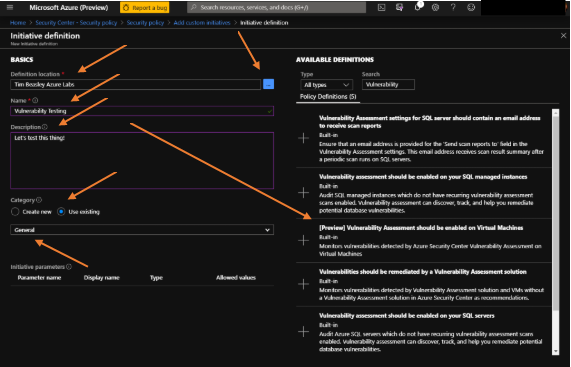The width and height of the screenshot is (571, 367).
Task: Add the SQL servers vulnerability assessment policy
Action: 303,332
